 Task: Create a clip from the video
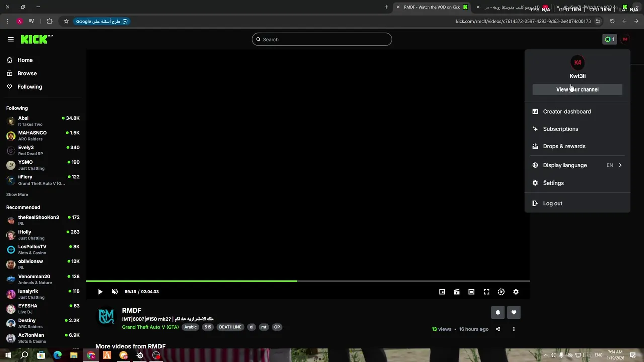[457, 292]
